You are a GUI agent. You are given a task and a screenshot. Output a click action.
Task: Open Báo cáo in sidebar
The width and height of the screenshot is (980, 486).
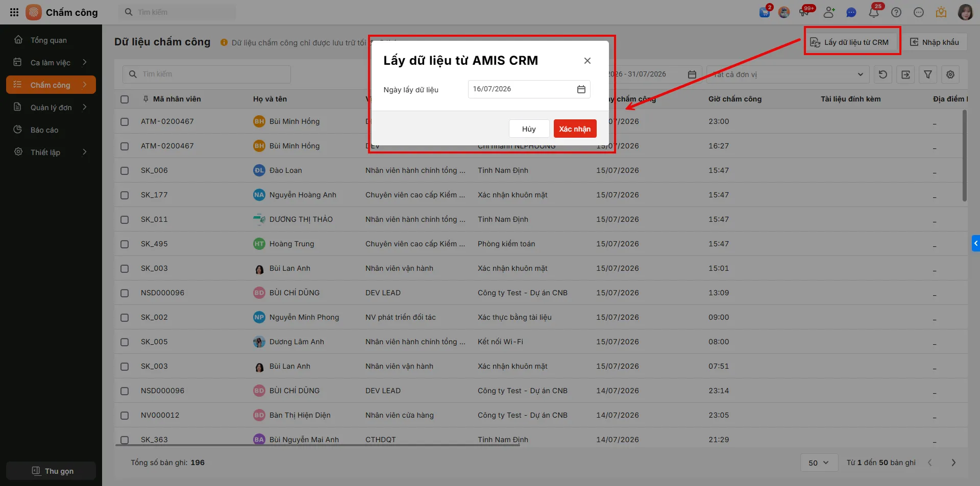click(x=51, y=130)
